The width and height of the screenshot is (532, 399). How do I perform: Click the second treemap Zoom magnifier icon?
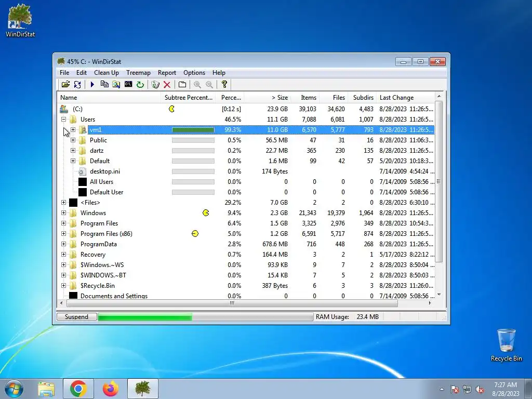[209, 84]
